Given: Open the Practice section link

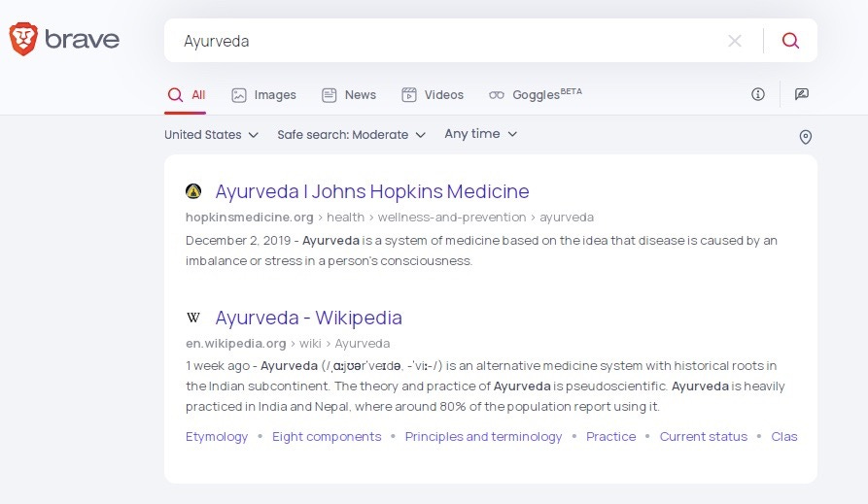Looking at the screenshot, I should click(x=611, y=436).
